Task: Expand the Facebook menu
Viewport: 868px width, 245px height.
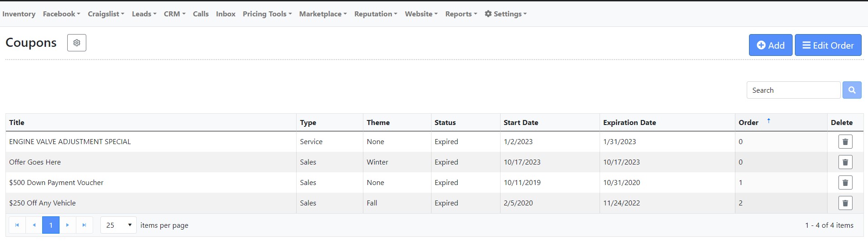Action: point(61,14)
